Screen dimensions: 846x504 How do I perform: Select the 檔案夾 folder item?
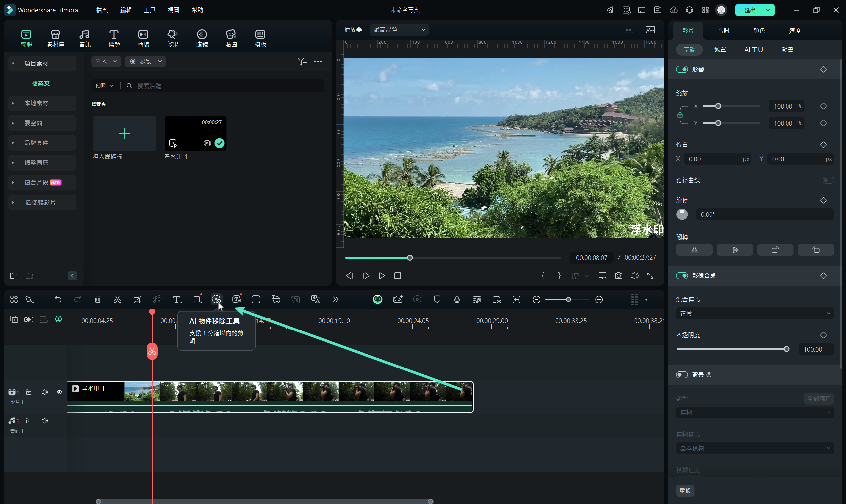click(41, 83)
